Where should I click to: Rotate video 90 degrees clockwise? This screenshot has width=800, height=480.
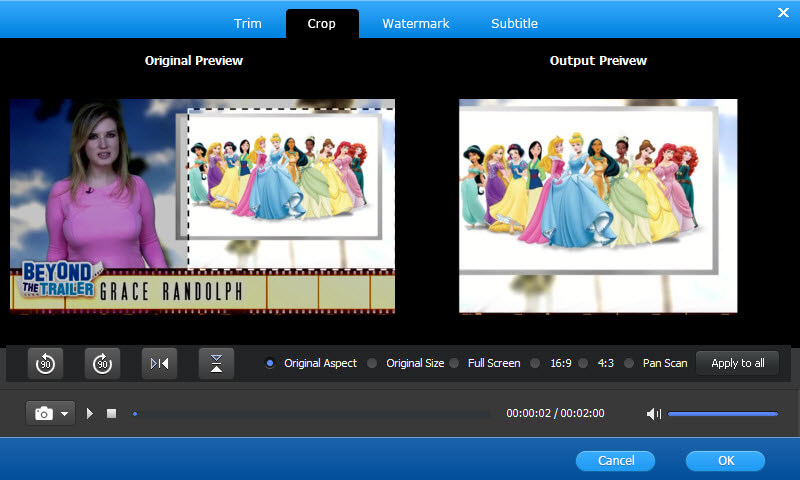click(x=103, y=363)
